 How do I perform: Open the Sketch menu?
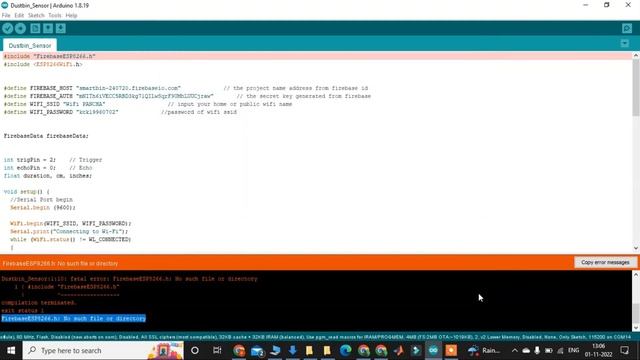tap(36, 16)
